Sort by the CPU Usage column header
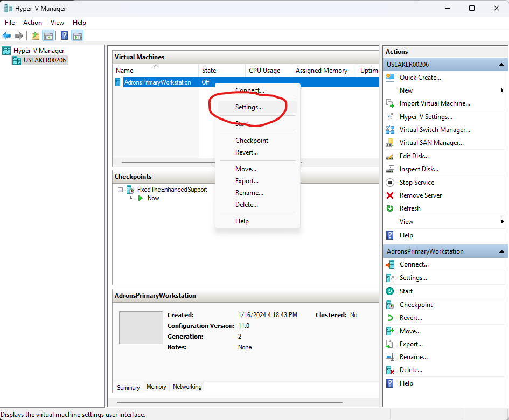The width and height of the screenshot is (509, 420). coord(269,71)
